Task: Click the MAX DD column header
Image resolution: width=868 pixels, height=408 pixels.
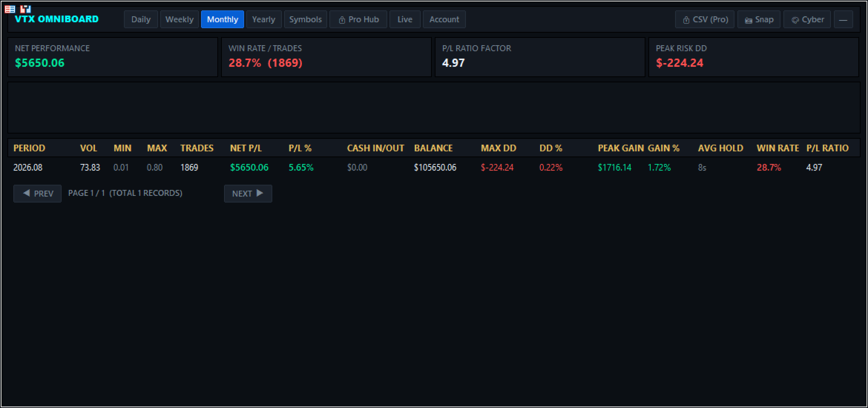Action: [499, 148]
